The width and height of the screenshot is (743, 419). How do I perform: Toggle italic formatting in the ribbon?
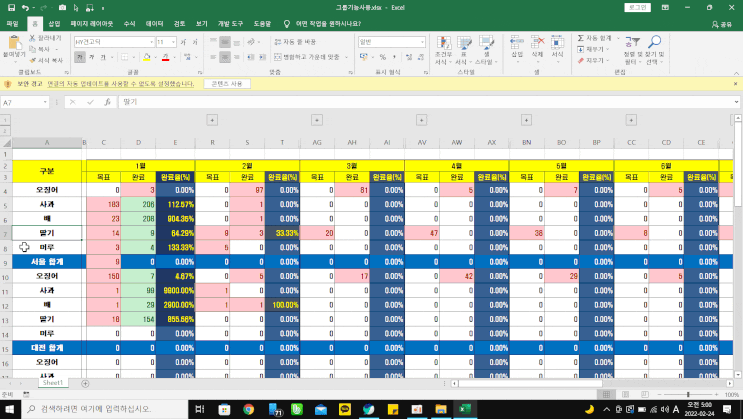click(x=91, y=57)
